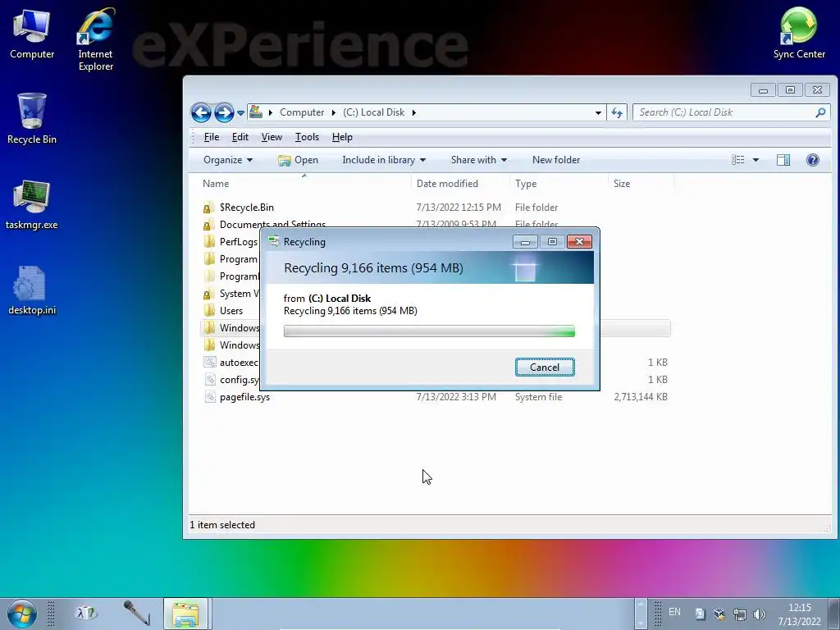The width and height of the screenshot is (840, 630).
Task: Open Internet Explorer desktop shortcut
Action: [x=95, y=39]
